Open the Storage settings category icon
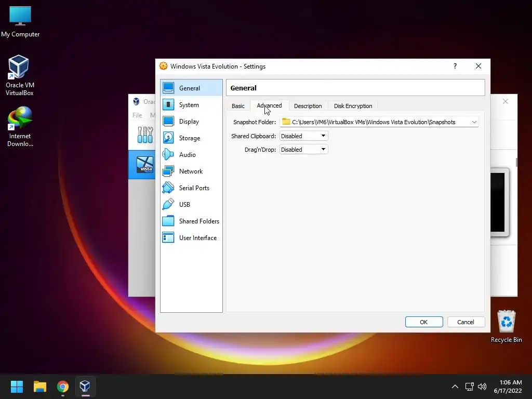Image resolution: width=532 pixels, height=399 pixels. (168, 138)
